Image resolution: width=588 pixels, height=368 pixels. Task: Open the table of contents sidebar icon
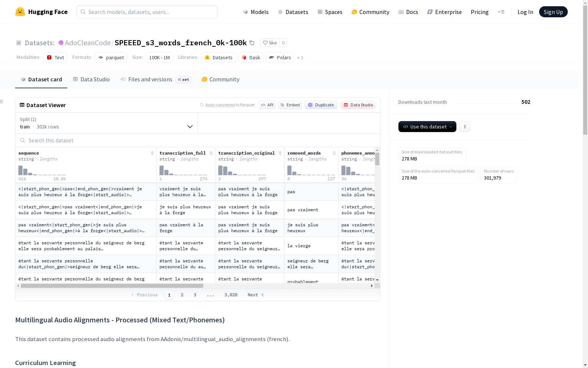(x=2, y=102)
